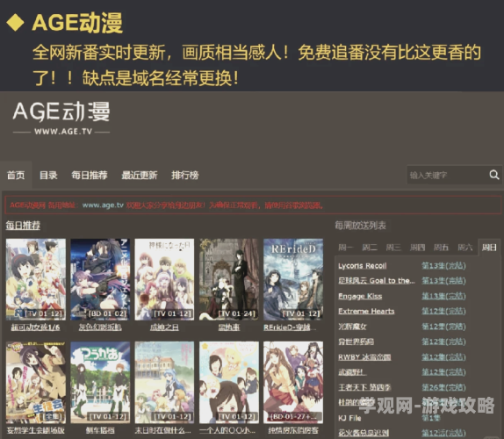Click 第12集(完结) beside 异世界药局

(443, 342)
